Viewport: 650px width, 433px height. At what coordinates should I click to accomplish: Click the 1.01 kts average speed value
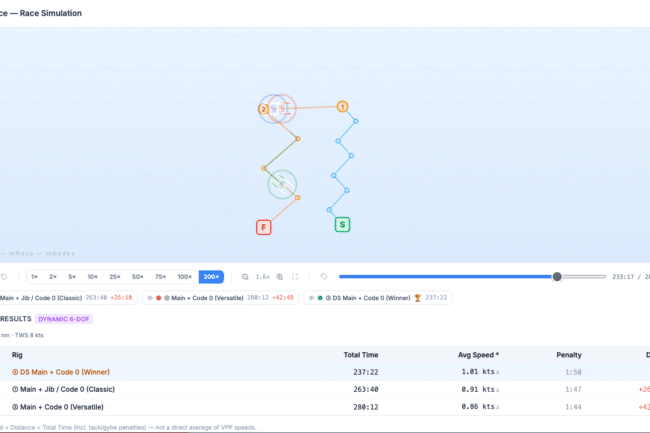click(x=478, y=372)
